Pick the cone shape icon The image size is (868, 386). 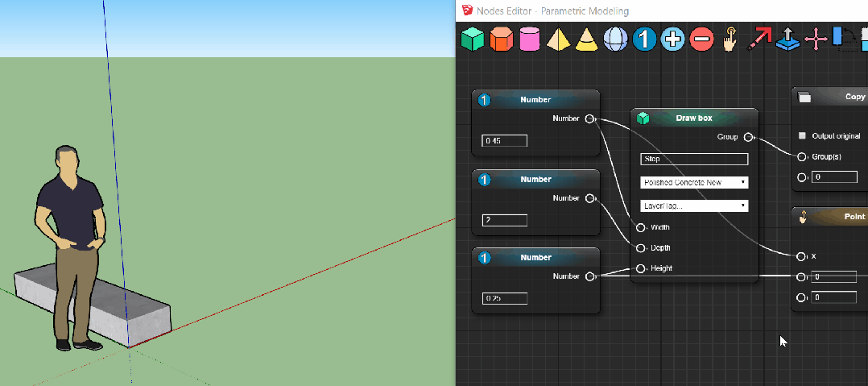click(586, 39)
